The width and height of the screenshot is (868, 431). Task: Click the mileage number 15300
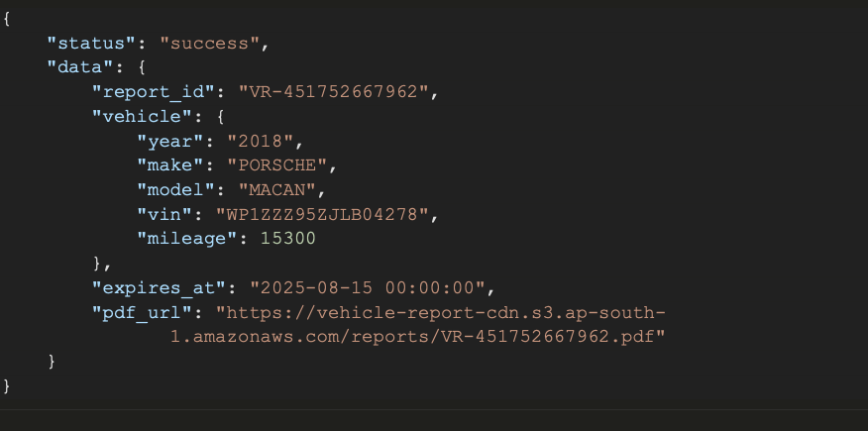pos(287,238)
